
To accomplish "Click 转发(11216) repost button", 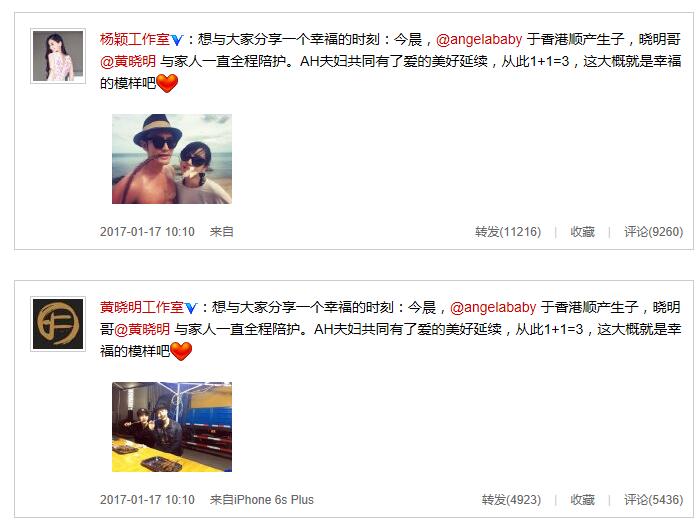I will click(x=508, y=232).
